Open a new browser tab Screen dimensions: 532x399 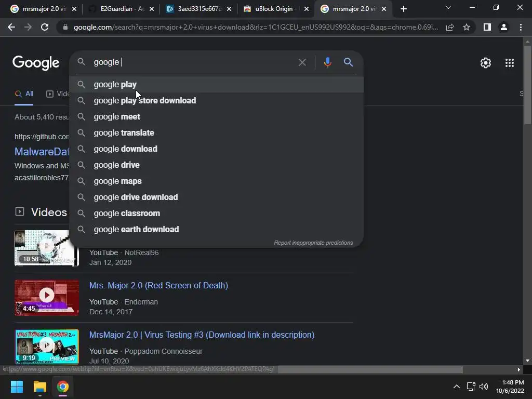click(403, 9)
